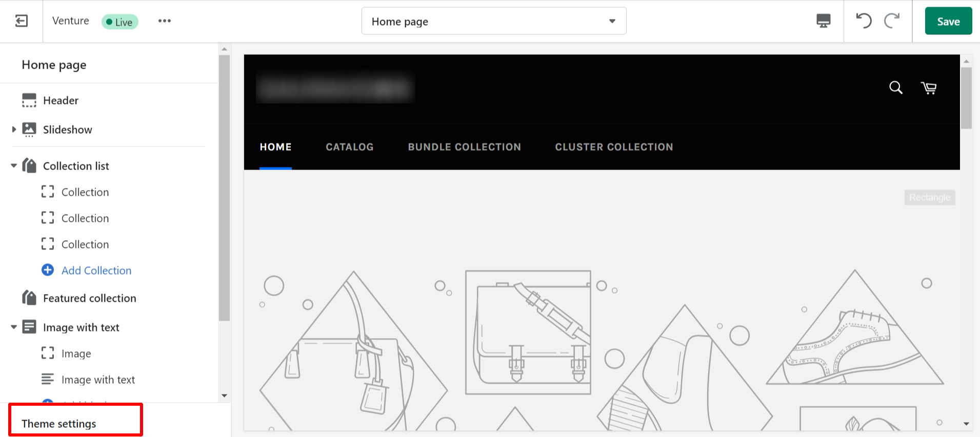Open the Home page template dropdown

[x=494, y=21]
